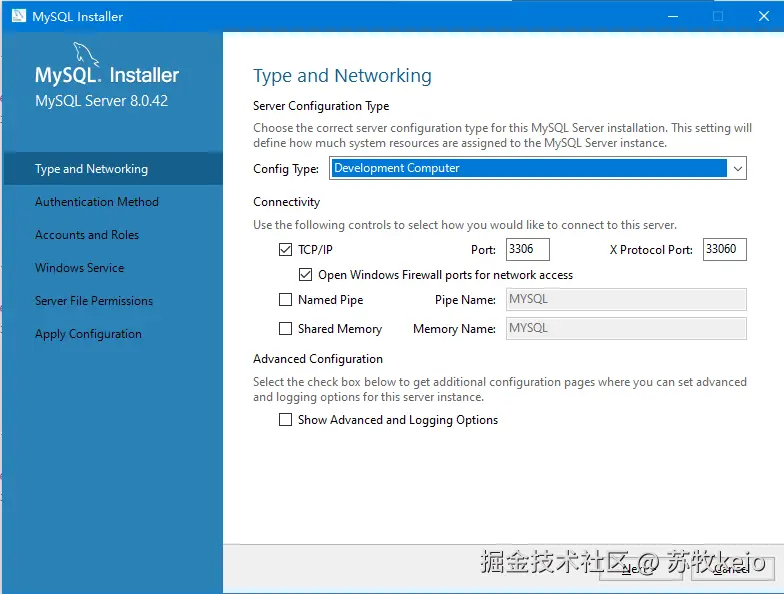784x594 pixels.
Task: Click the Memory Name label
Action: (x=454, y=329)
